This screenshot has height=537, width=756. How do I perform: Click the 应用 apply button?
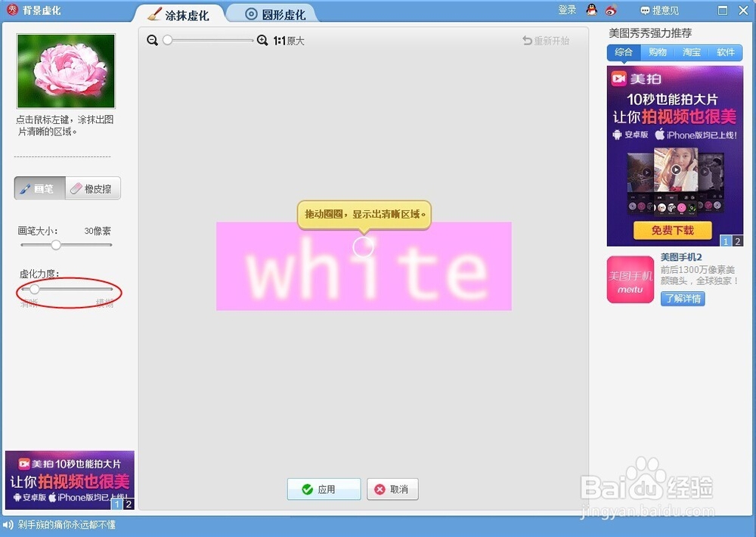pos(324,489)
